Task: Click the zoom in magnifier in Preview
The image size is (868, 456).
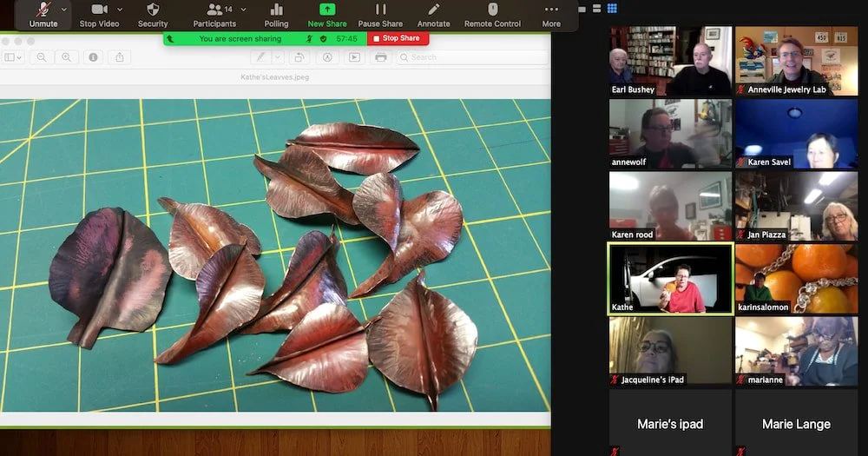Action: click(x=67, y=57)
